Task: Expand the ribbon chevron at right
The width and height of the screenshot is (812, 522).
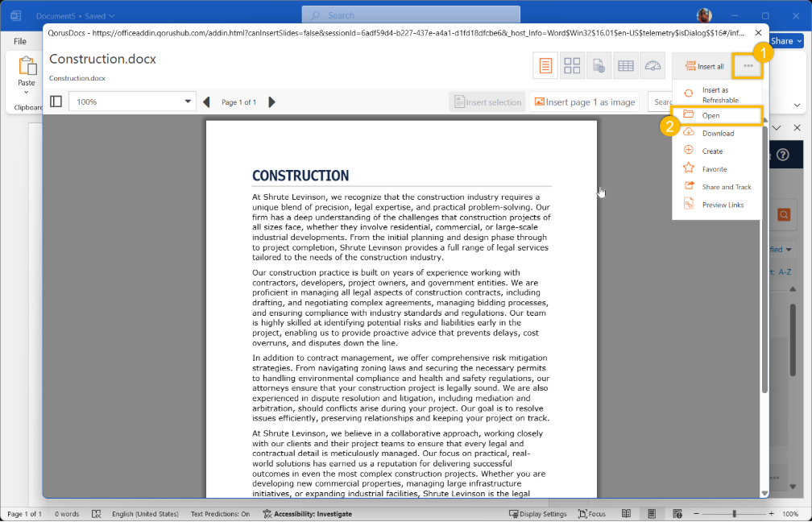Action: coord(797,105)
